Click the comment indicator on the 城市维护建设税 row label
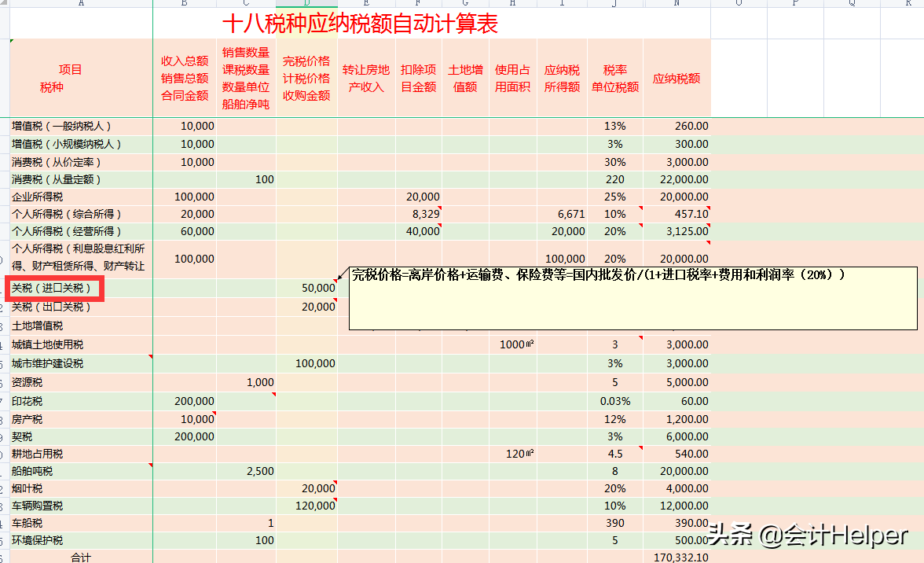This screenshot has height=563, width=924. pos(149,358)
